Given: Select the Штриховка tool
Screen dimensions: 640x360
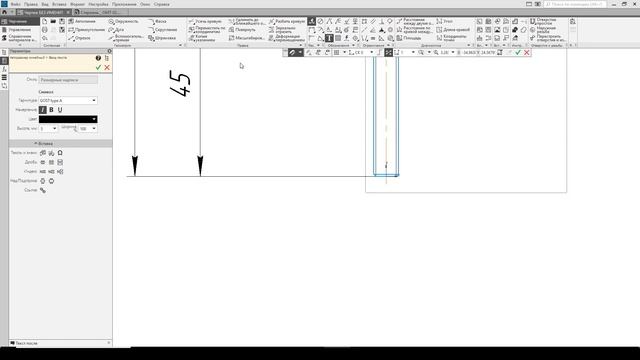Looking at the screenshot, I should pos(162,38).
